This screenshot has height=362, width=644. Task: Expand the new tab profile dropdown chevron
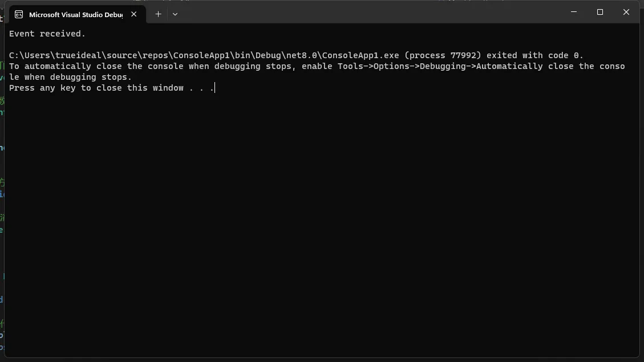(175, 14)
